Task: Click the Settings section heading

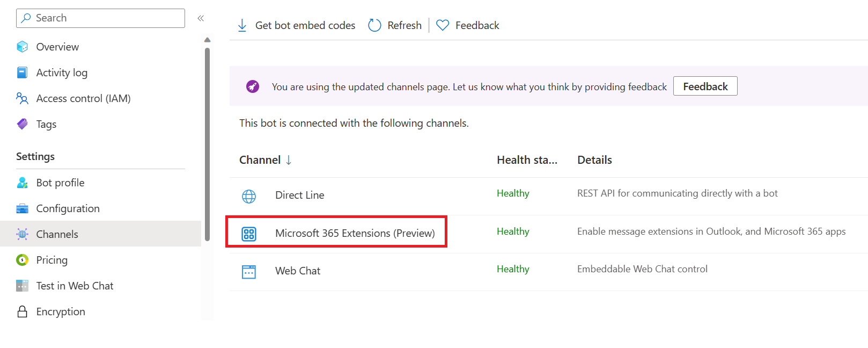Action: click(x=35, y=156)
